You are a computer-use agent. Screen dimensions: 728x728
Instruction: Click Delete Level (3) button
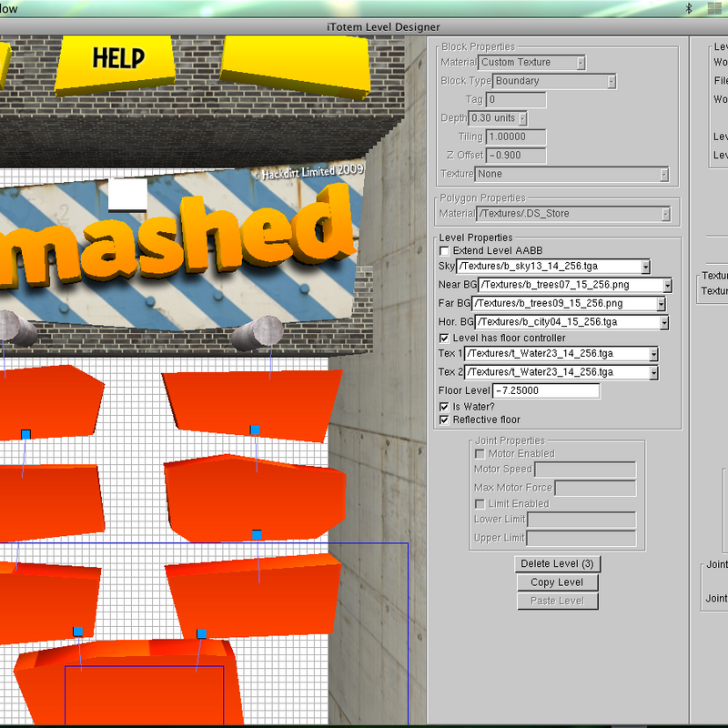click(x=558, y=564)
